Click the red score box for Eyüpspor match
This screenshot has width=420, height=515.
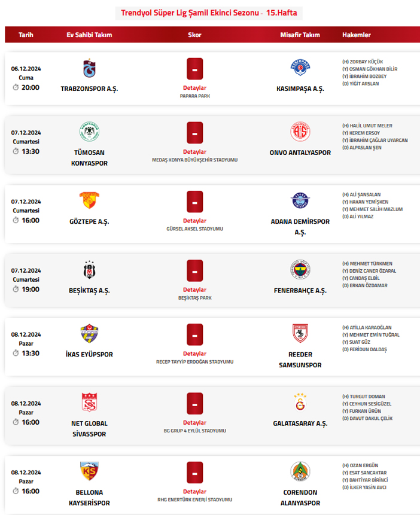(194, 334)
